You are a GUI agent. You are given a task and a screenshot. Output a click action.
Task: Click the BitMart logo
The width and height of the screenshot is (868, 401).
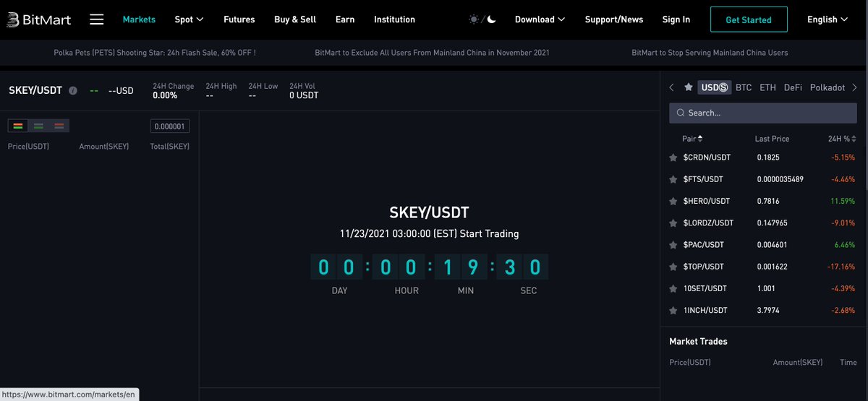[38, 20]
